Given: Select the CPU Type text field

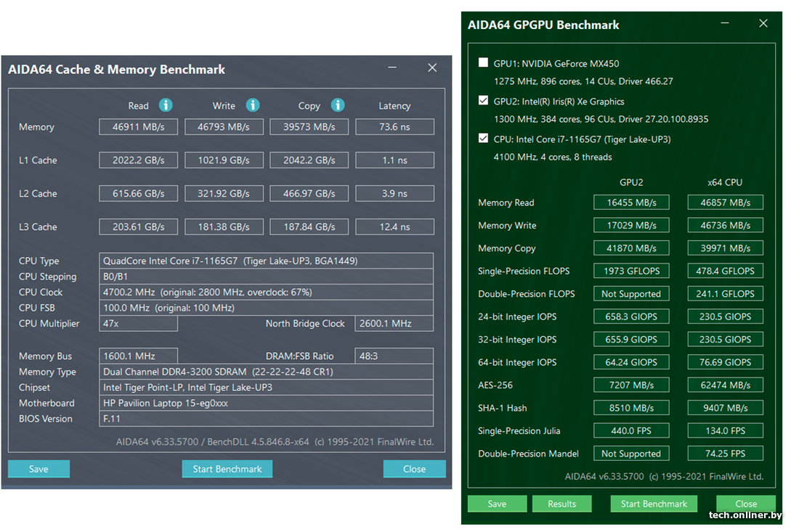Looking at the screenshot, I should (266, 261).
